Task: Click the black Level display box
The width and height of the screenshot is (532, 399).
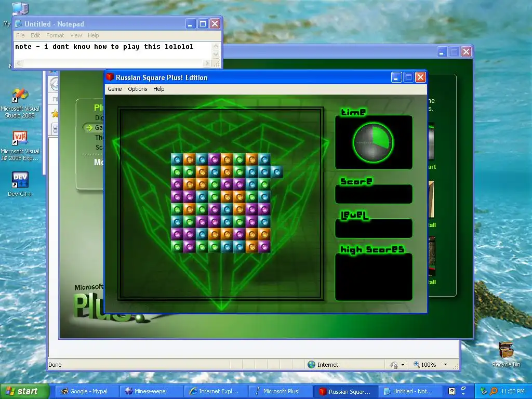Action: (374, 228)
